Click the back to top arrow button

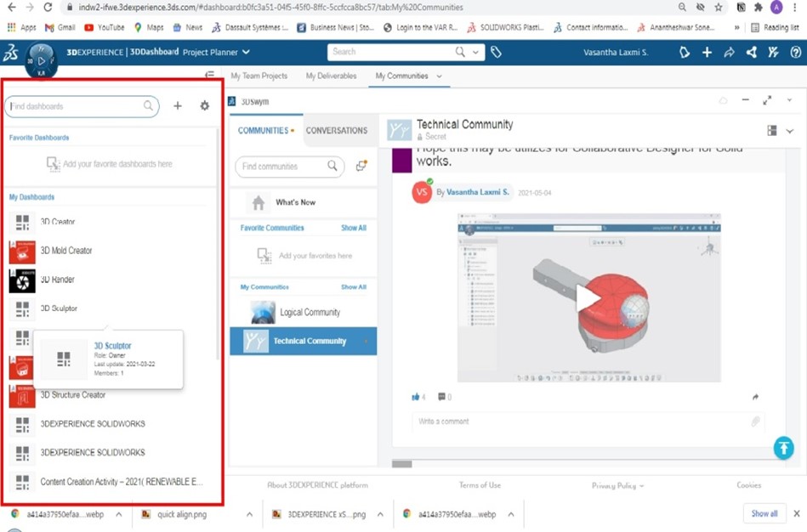783,448
